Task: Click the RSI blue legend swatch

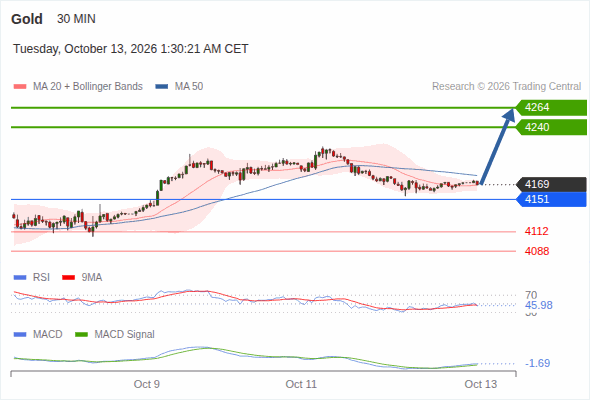Action: 20,278
